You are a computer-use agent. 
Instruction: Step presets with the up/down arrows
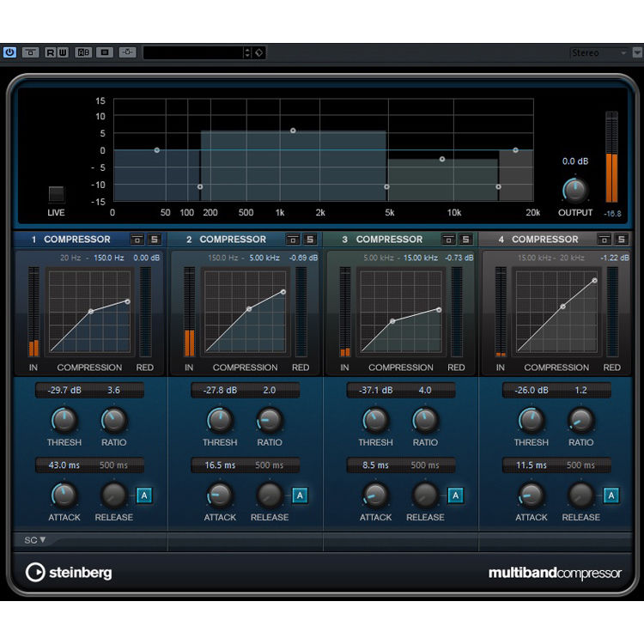point(247,52)
